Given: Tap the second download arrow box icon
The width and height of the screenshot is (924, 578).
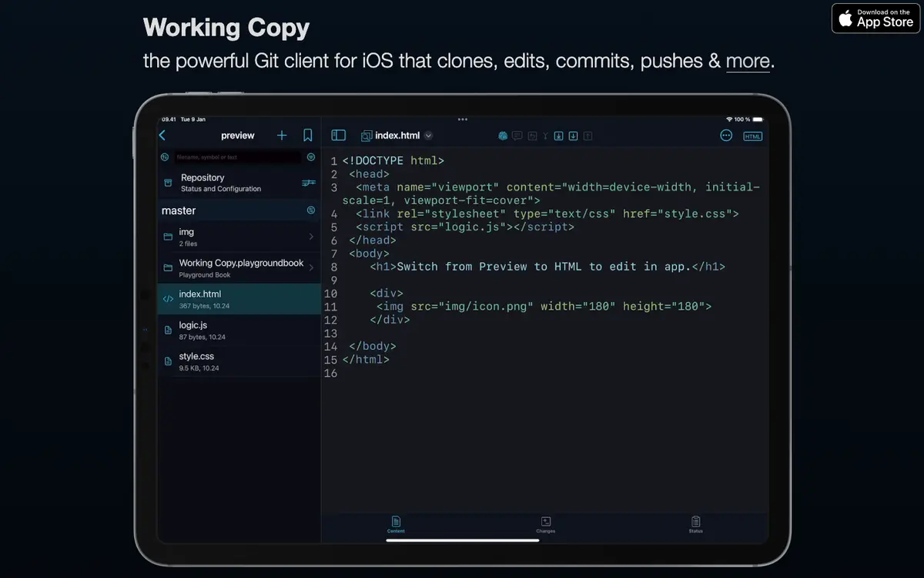Looking at the screenshot, I should point(573,136).
